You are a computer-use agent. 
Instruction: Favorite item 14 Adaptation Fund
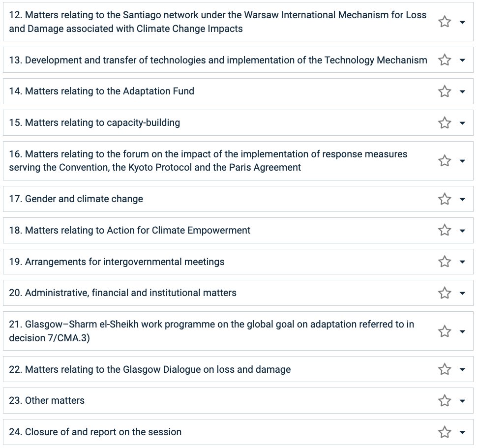445,91
